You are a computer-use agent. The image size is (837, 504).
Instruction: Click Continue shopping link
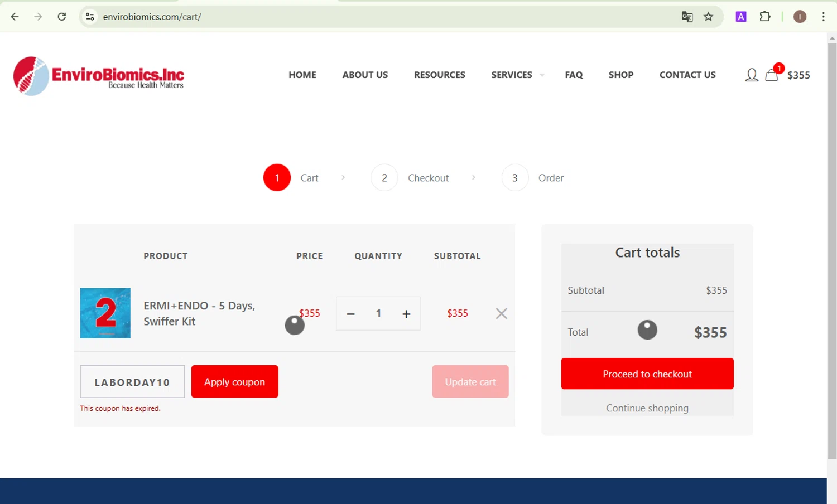pos(647,408)
